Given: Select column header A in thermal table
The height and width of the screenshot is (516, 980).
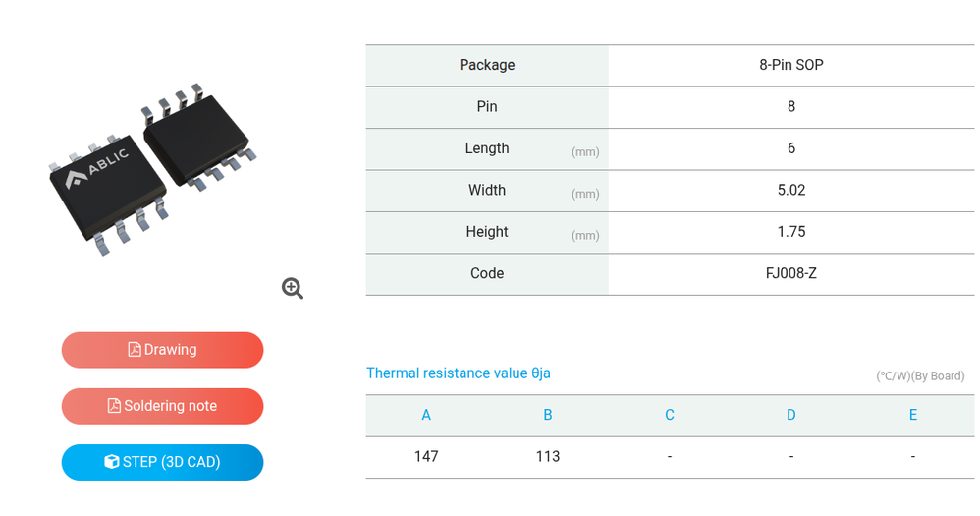Looking at the screenshot, I should pos(426,415).
